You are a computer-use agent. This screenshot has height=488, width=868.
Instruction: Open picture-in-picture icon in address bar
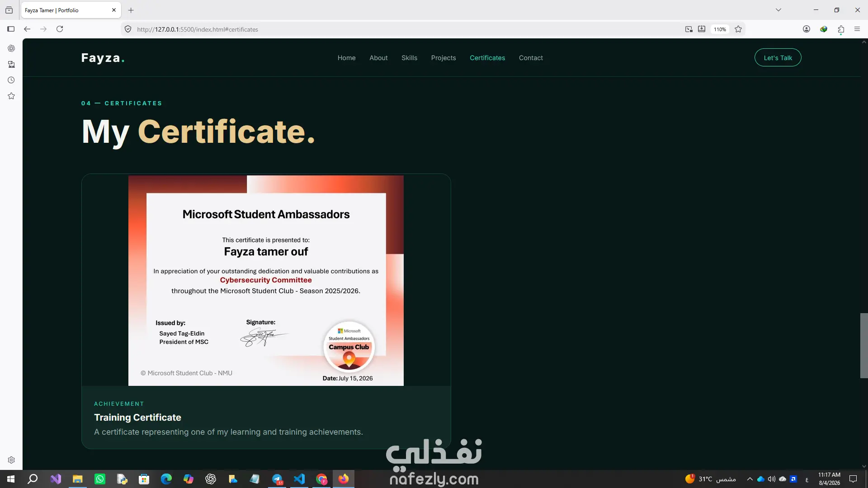tap(689, 29)
